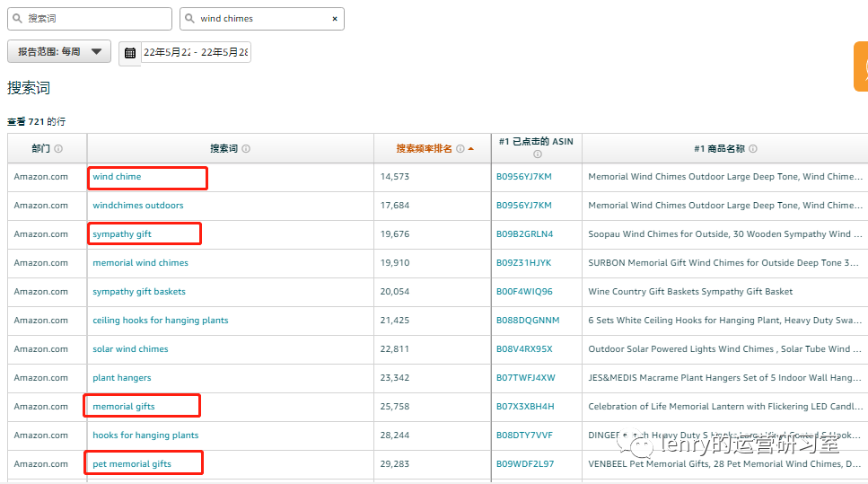This screenshot has height=484, width=868.
Task: Open the memorial gifts search term link
Action: (x=124, y=407)
